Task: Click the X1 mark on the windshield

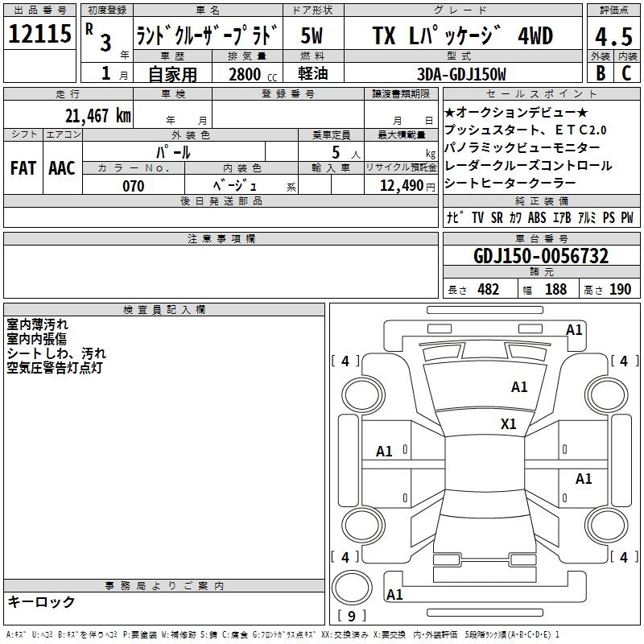Action: pos(508,424)
